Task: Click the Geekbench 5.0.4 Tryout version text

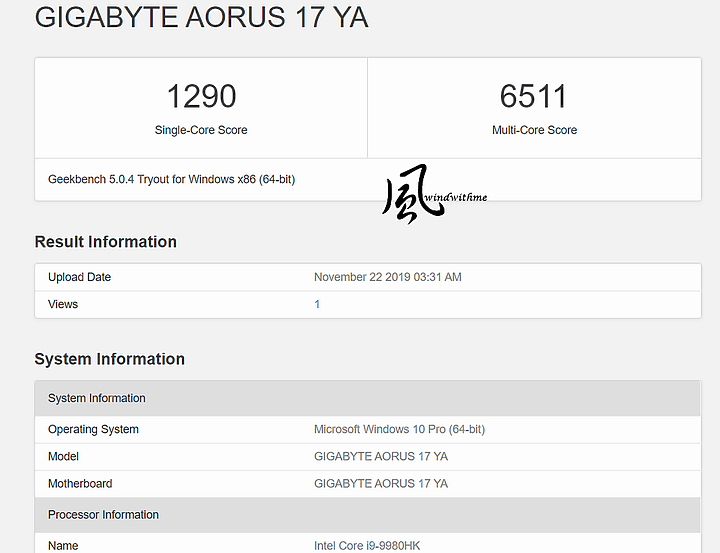Action: tap(171, 179)
